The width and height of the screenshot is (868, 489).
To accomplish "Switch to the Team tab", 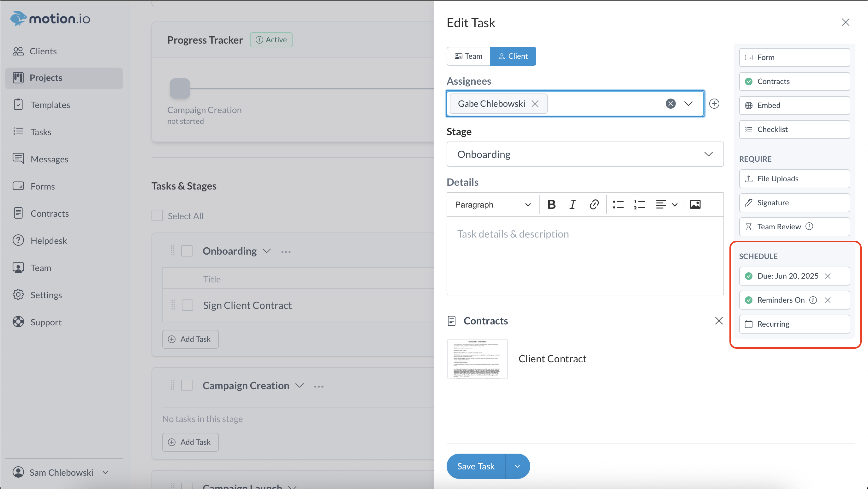I will [468, 56].
